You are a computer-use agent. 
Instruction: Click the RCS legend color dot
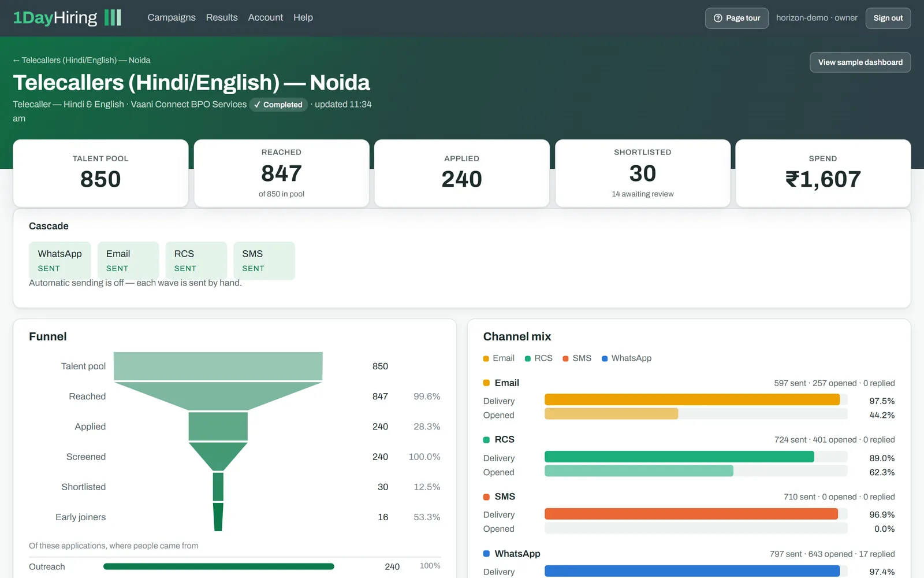[x=528, y=358]
